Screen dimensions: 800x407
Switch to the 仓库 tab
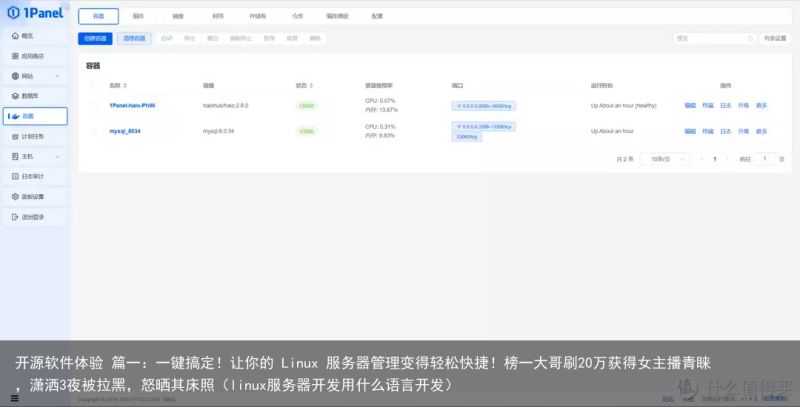[297, 16]
